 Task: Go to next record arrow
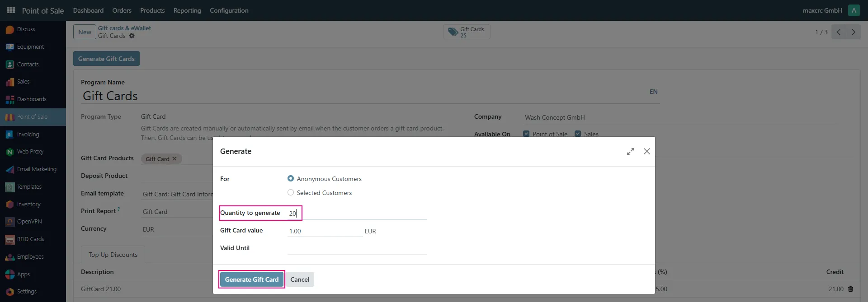(x=853, y=32)
